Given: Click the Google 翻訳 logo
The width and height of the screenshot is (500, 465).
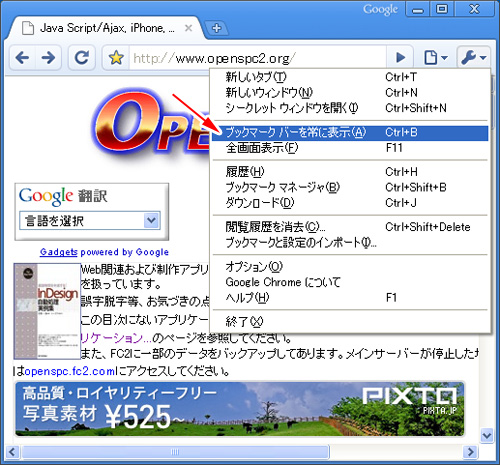Looking at the screenshot, I should pos(63,196).
